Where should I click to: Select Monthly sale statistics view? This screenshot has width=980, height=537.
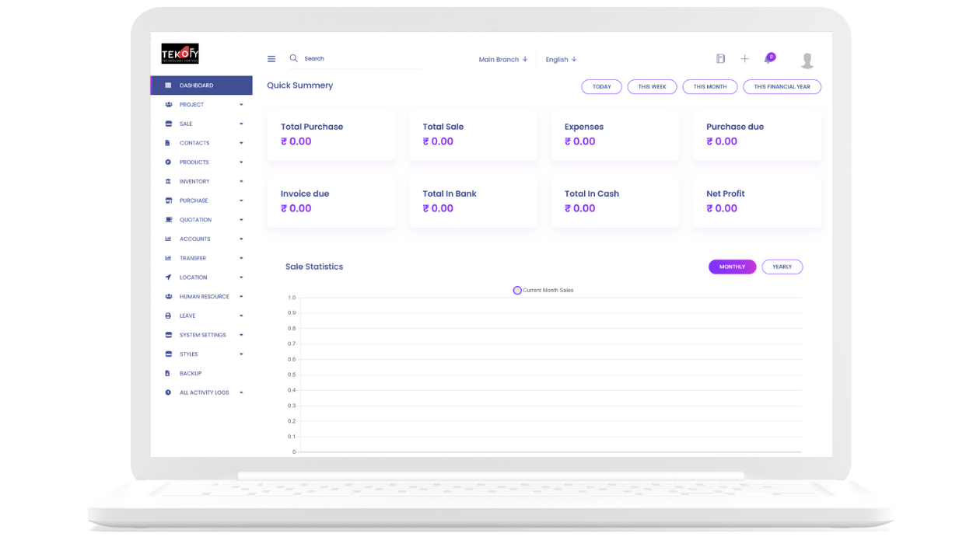pyautogui.click(x=732, y=267)
